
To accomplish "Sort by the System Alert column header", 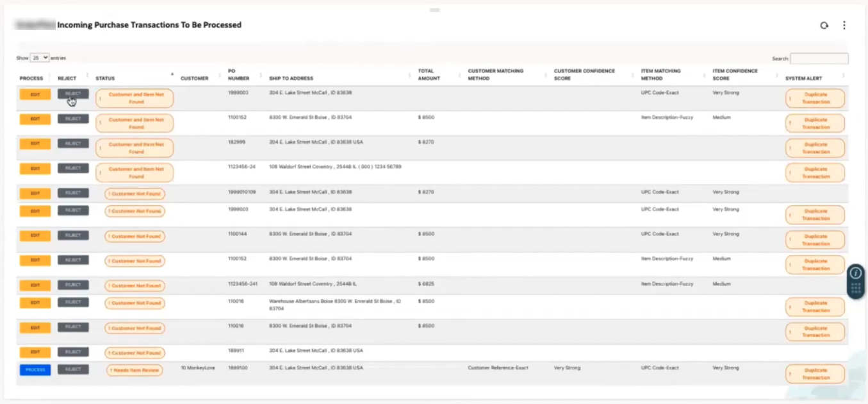I will click(803, 78).
